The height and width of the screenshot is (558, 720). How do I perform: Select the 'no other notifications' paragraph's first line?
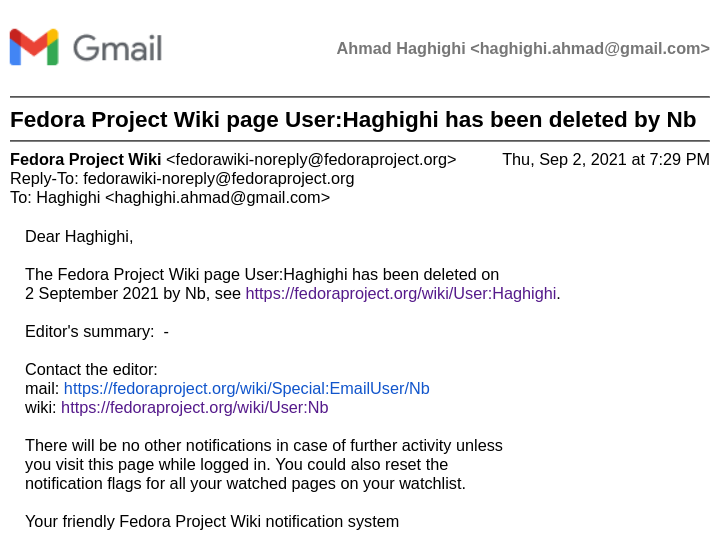[x=264, y=445]
